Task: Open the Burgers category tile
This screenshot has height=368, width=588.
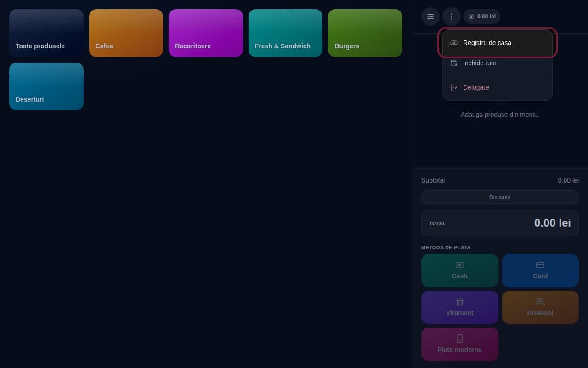Action: (x=365, y=33)
